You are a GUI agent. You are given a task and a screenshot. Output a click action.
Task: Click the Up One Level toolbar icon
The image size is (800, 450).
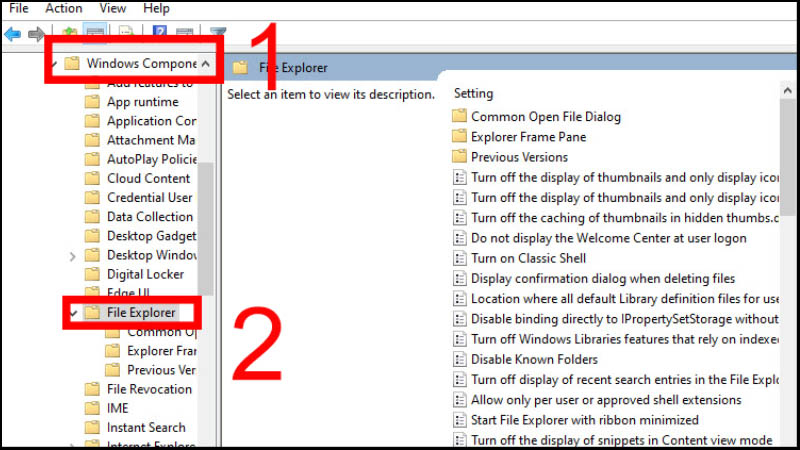tap(69, 32)
